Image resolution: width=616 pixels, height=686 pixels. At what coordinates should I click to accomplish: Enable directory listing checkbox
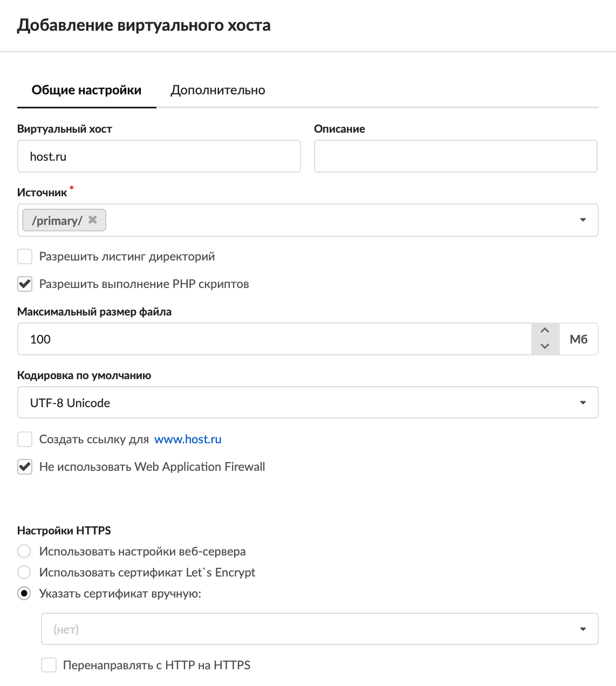tap(25, 256)
